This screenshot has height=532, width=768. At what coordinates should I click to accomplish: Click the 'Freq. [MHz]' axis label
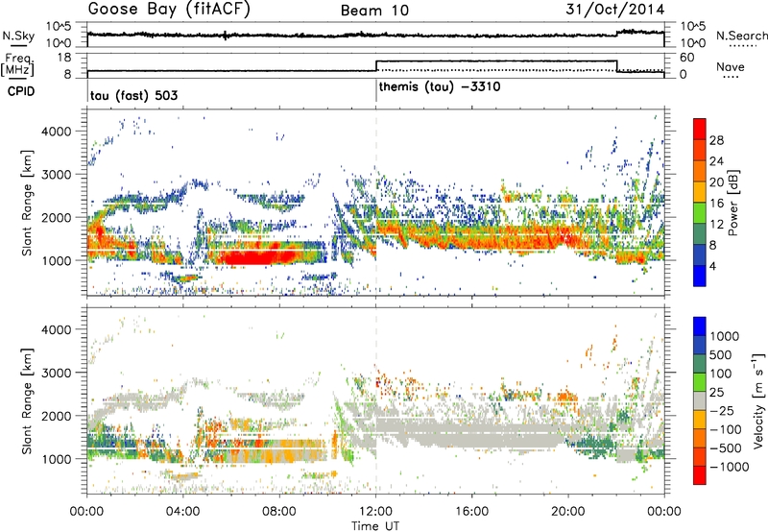click(18, 64)
